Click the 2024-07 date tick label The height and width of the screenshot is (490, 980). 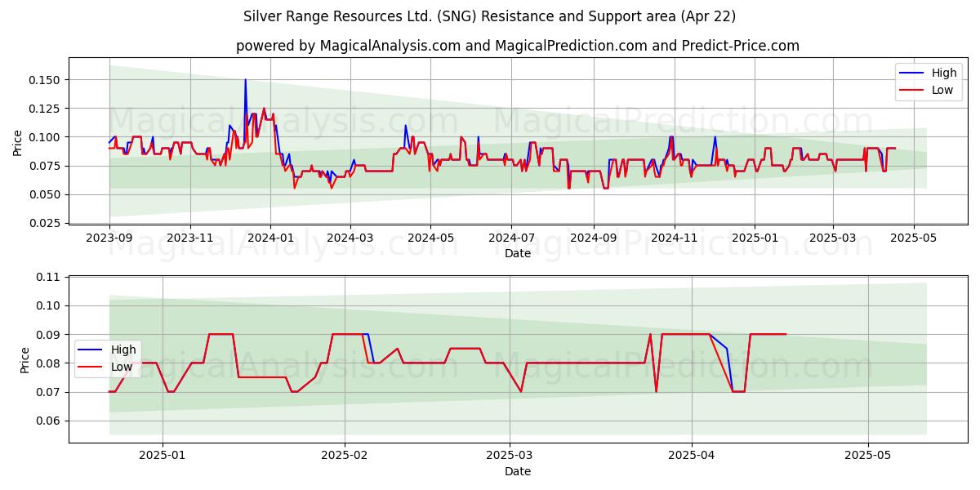(x=510, y=238)
